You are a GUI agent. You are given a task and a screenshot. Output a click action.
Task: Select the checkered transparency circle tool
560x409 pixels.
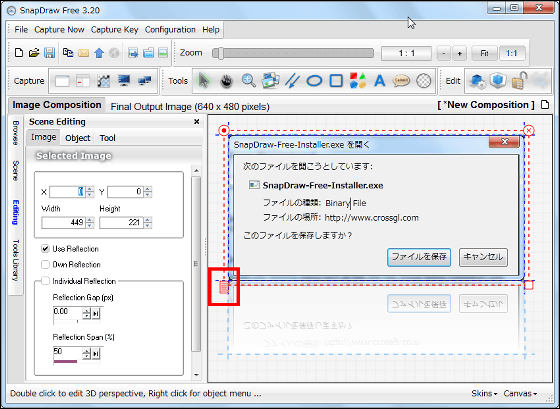point(424,81)
